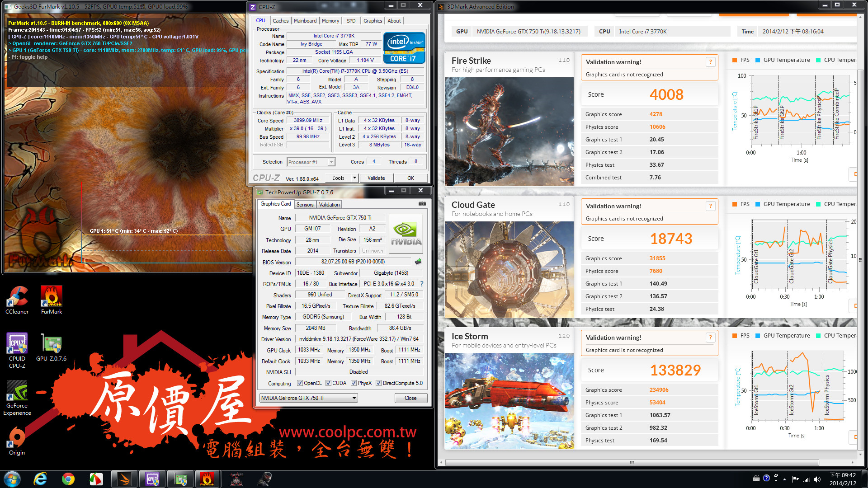Click the Fire Strike validation help icon
This screenshot has height=488, width=868.
click(x=710, y=62)
